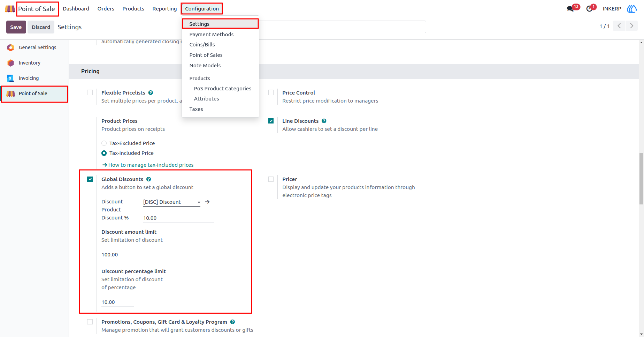The width and height of the screenshot is (644, 337).
Task: Enable the Flexible Pricelists checkbox
Action: (x=90, y=92)
